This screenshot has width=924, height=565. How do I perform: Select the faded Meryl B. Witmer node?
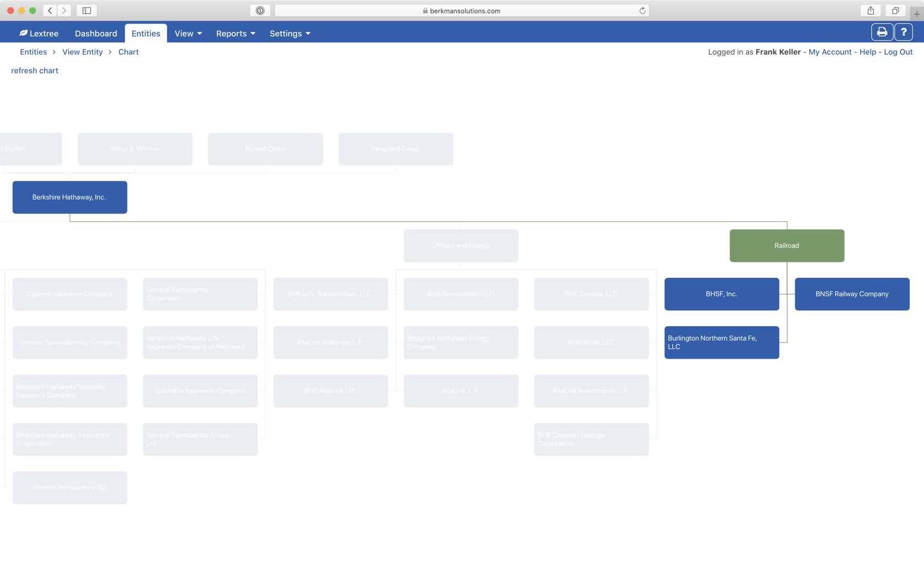point(135,149)
